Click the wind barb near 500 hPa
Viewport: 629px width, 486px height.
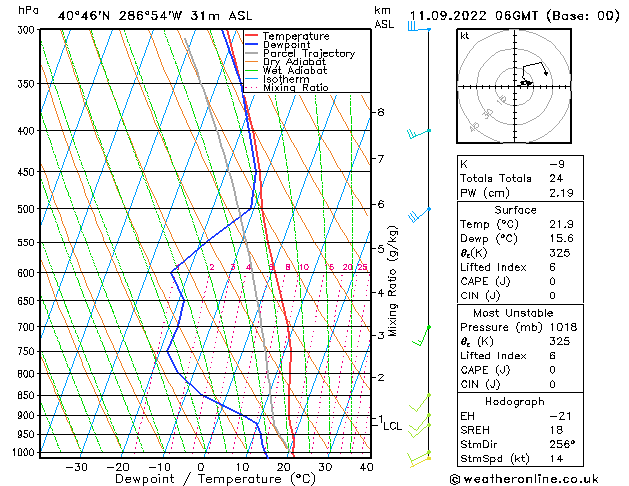pyautogui.click(x=418, y=213)
